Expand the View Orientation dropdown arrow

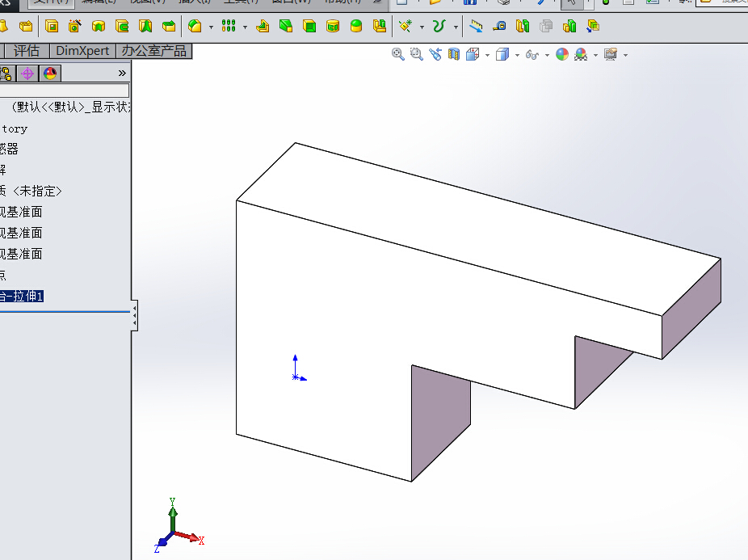[x=487, y=56]
